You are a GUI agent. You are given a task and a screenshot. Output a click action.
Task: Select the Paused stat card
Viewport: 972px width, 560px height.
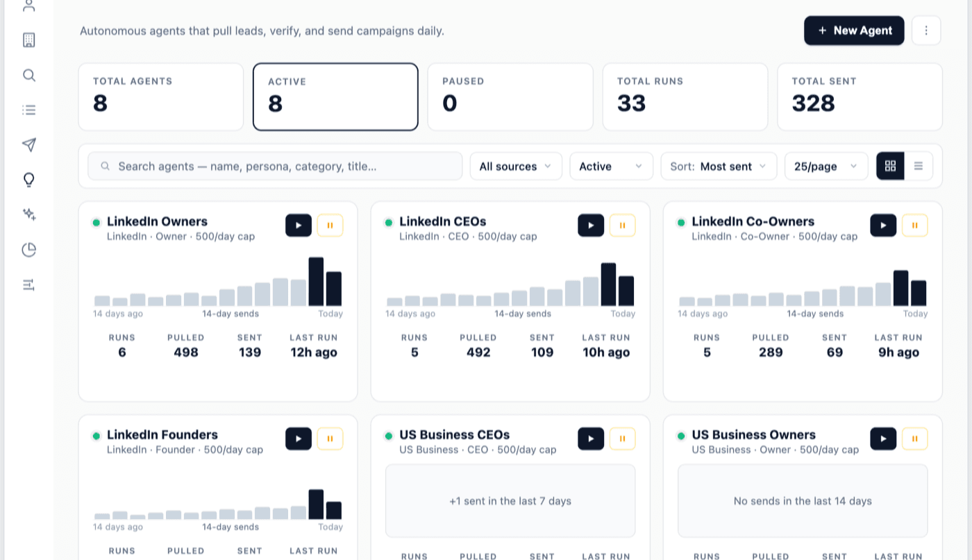point(510,97)
